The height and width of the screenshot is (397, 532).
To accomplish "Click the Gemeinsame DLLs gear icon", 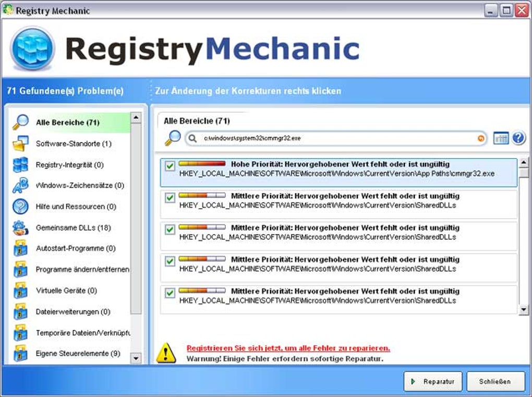I will click(21, 227).
